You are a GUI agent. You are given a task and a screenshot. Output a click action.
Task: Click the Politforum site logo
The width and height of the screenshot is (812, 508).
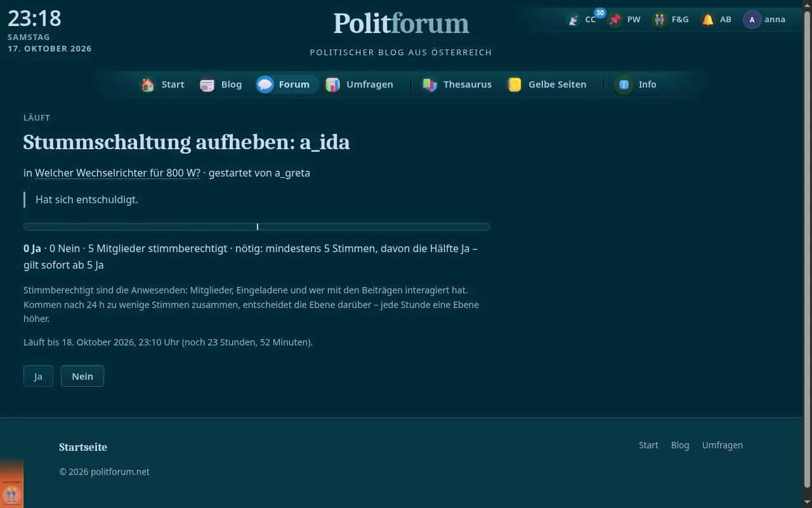(x=401, y=23)
